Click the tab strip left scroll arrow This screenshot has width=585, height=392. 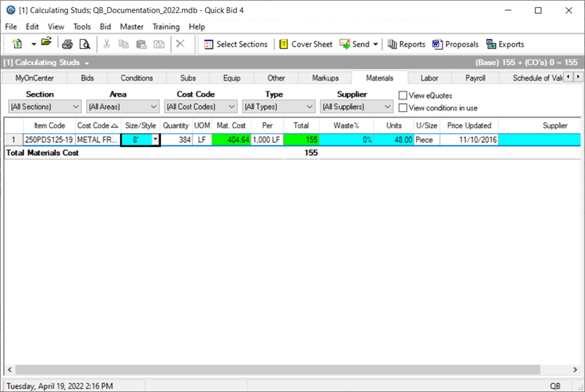pyautogui.click(x=568, y=77)
